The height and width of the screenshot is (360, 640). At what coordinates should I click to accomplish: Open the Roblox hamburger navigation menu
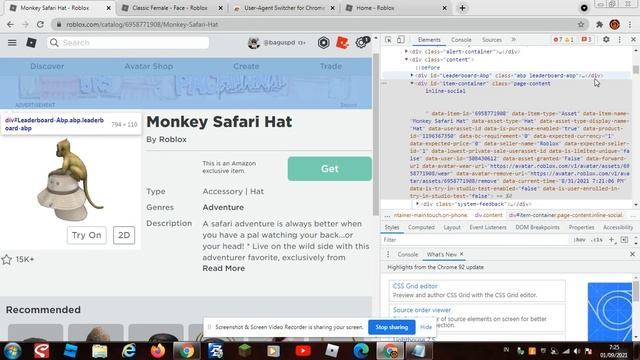(12, 42)
